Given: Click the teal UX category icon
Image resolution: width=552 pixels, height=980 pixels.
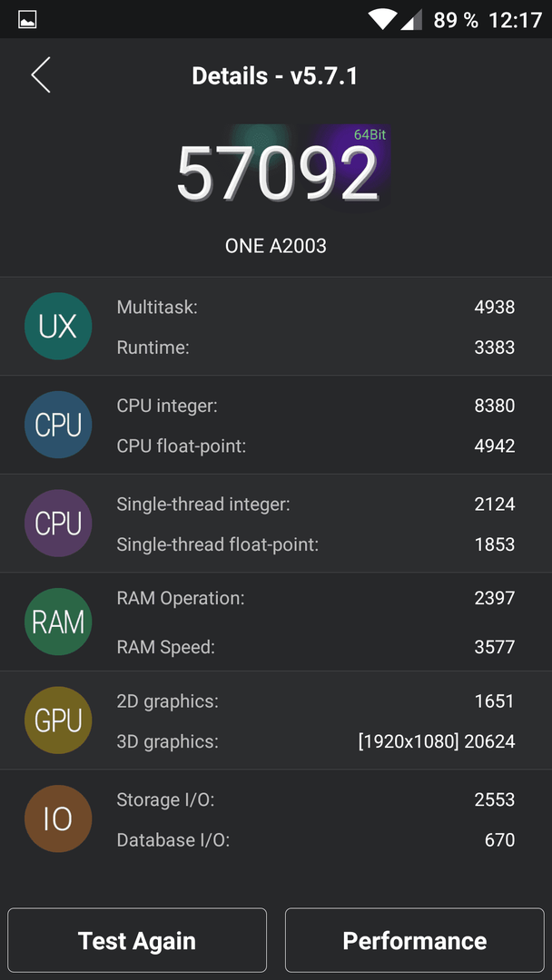Looking at the screenshot, I should click(x=58, y=327).
